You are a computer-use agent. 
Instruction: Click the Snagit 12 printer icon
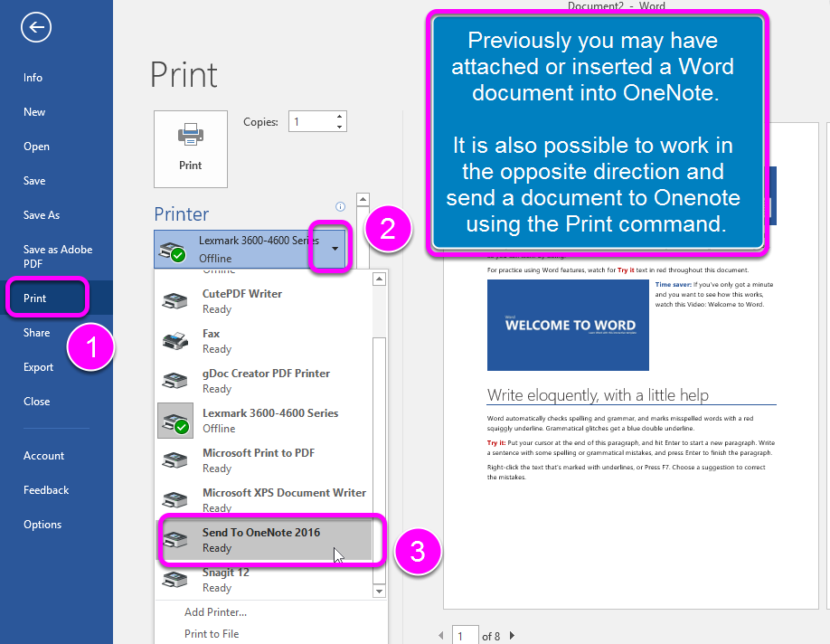point(174,580)
